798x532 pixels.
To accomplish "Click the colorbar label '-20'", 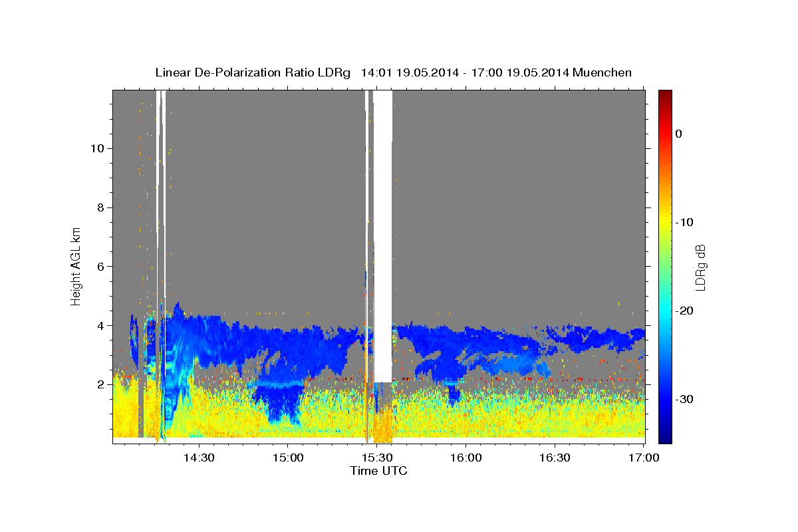I will [x=684, y=311].
